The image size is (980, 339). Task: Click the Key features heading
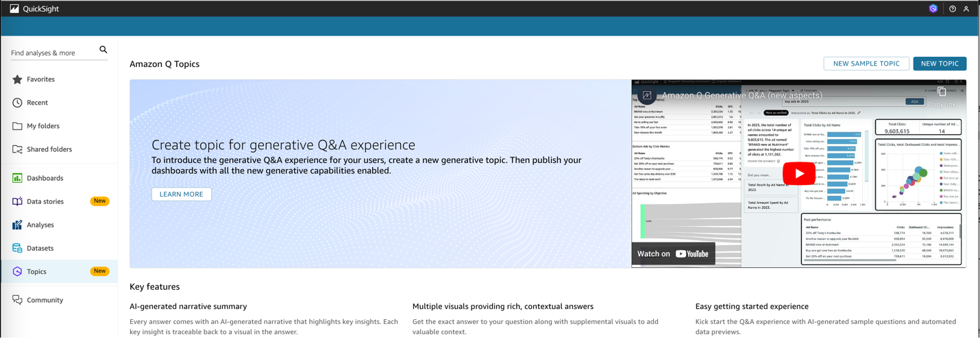coord(155,287)
